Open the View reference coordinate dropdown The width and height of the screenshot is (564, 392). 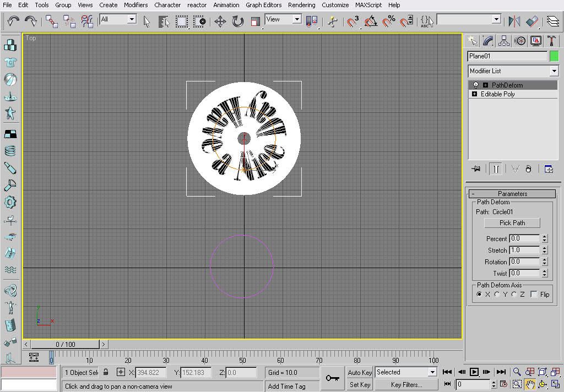point(283,19)
